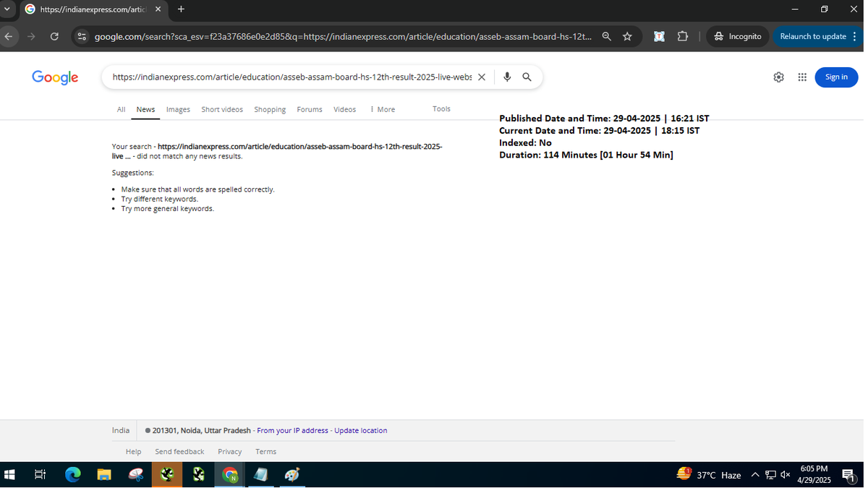This screenshot has width=868, height=488.
Task: Open the Extensions puzzle-piece menu
Action: [x=683, y=36]
